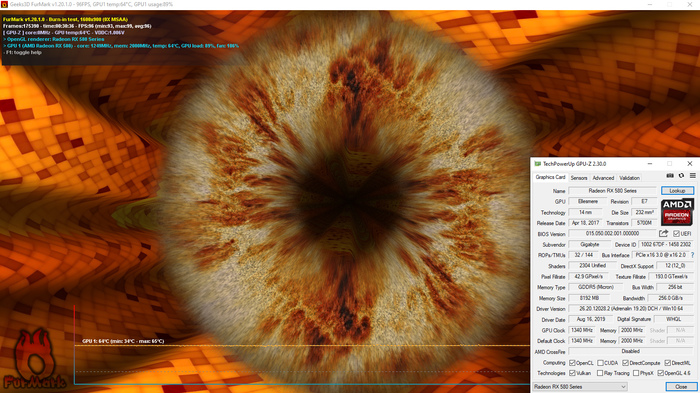
Task: Click the Close button in GPU-Z
Action: pos(680,387)
